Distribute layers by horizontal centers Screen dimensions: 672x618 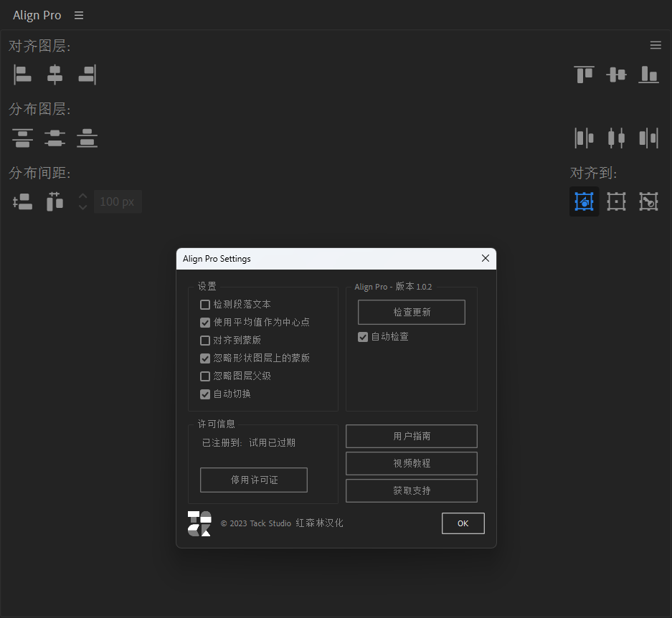[x=616, y=138]
